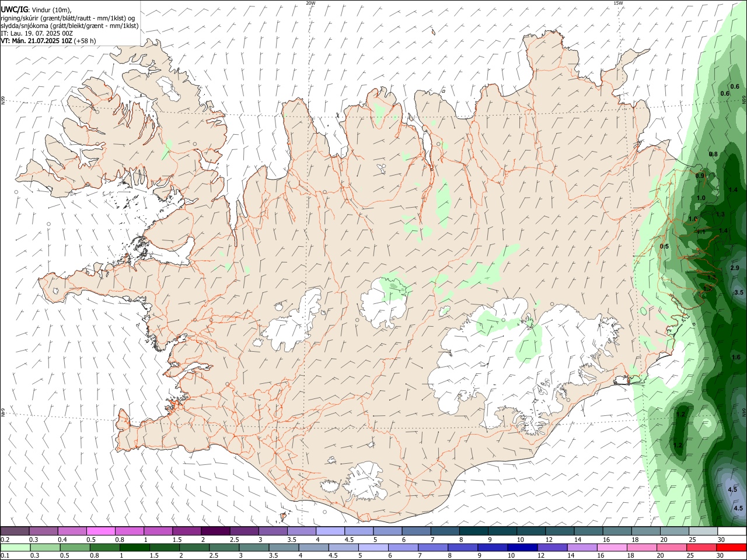Image resolution: width=747 pixels, height=560 pixels.
Task: Click the bright magenta snow swatch at 0.5
Action: pos(100,531)
